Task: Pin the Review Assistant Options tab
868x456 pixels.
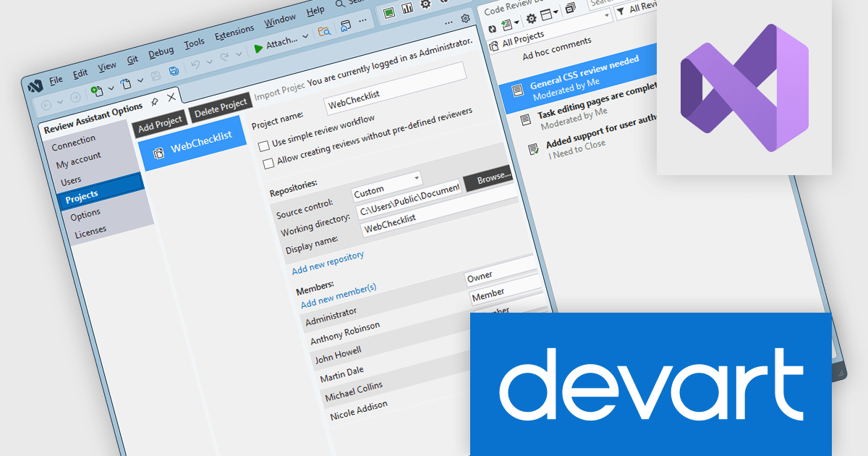Action: [x=154, y=102]
